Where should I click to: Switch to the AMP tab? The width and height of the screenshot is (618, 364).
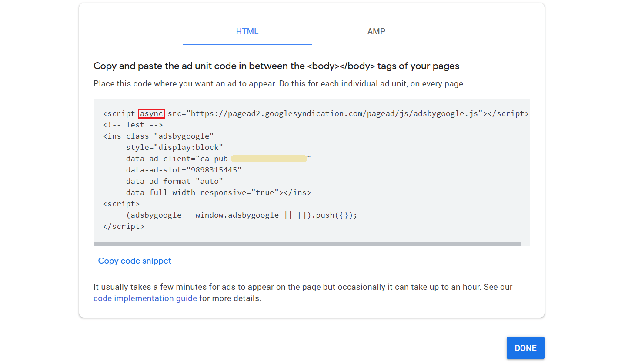376,31
